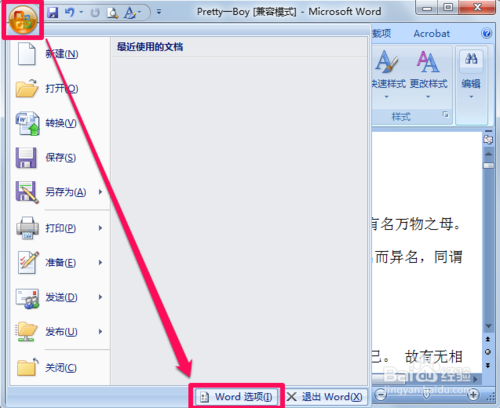
Task: Click the Select Browse Object circle button
Action: [488, 352]
